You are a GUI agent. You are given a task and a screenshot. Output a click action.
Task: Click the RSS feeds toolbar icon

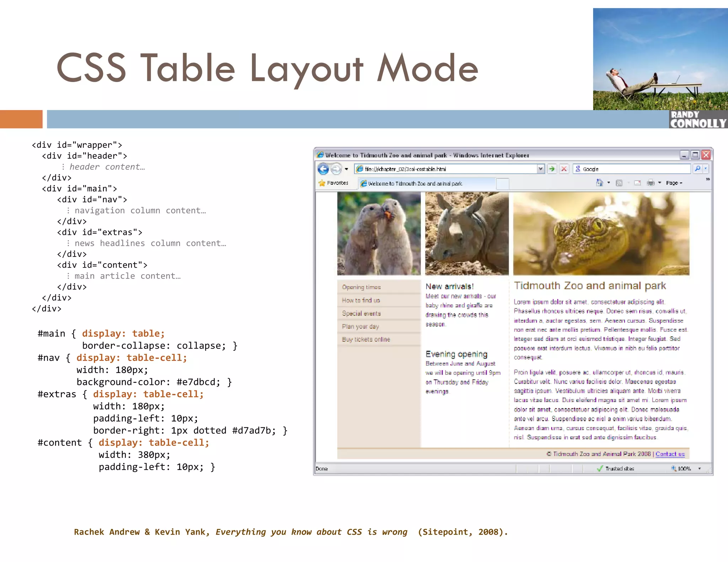[x=619, y=183]
